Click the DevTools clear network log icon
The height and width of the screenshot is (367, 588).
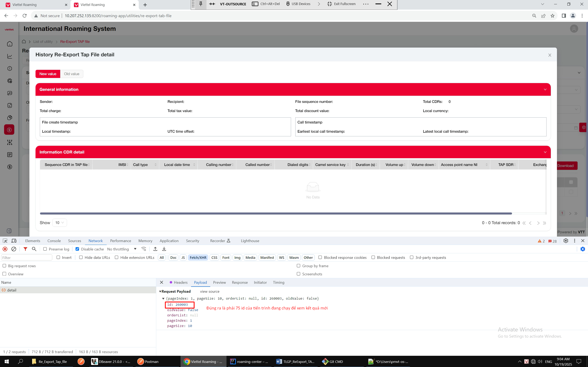(14, 249)
